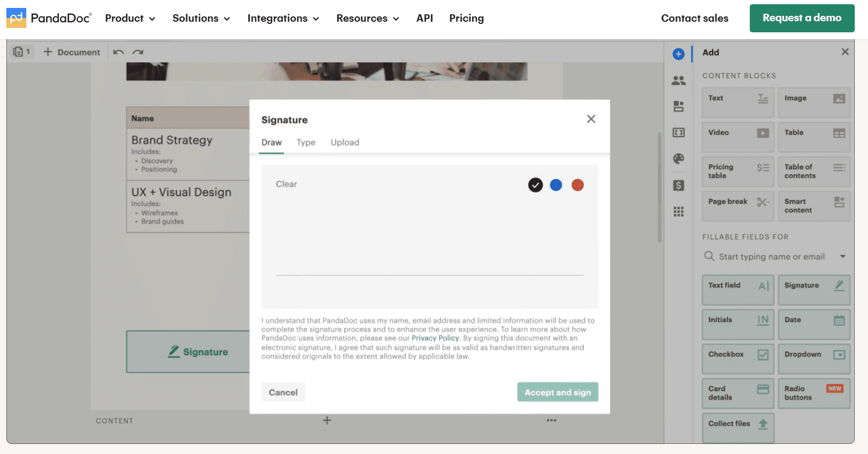The height and width of the screenshot is (454, 868).
Task: Click the document vertical scrollbar
Action: click(x=660, y=188)
